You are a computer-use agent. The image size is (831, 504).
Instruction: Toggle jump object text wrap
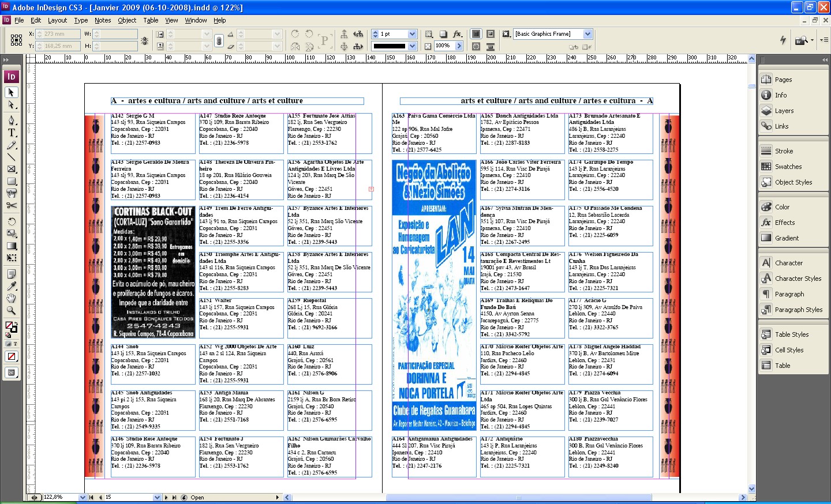click(491, 46)
